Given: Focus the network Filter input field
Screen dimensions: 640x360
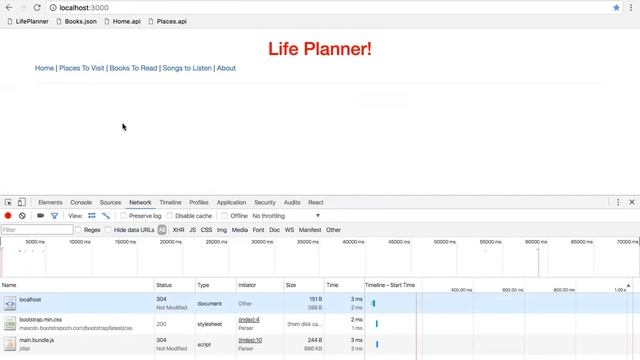Looking at the screenshot, I should [x=37, y=230].
